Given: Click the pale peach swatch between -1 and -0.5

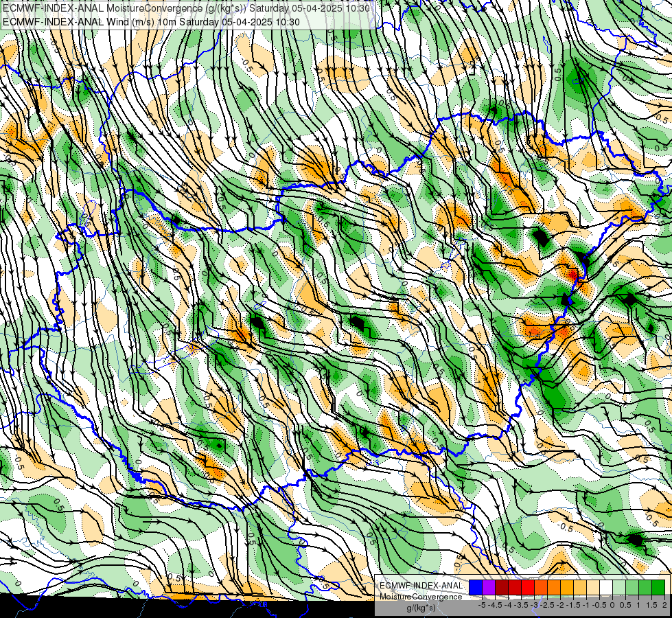Looking at the screenshot, I should pos(593,588).
